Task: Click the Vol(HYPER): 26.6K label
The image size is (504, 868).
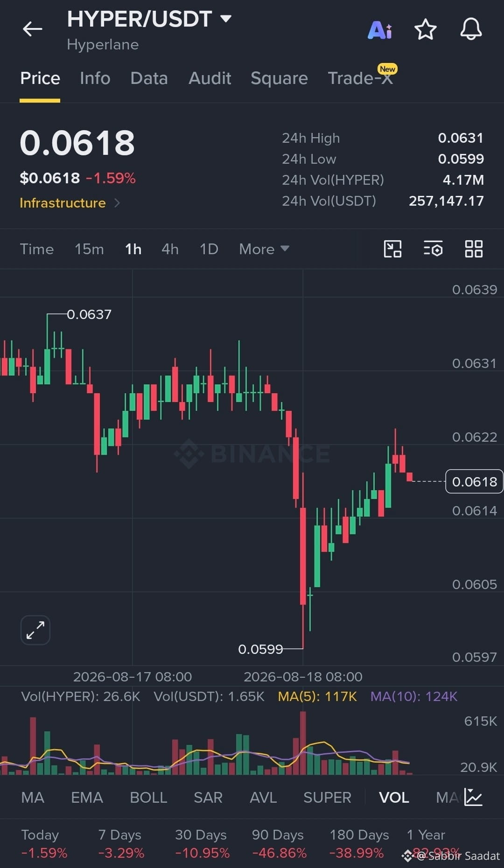Action: [x=81, y=696]
